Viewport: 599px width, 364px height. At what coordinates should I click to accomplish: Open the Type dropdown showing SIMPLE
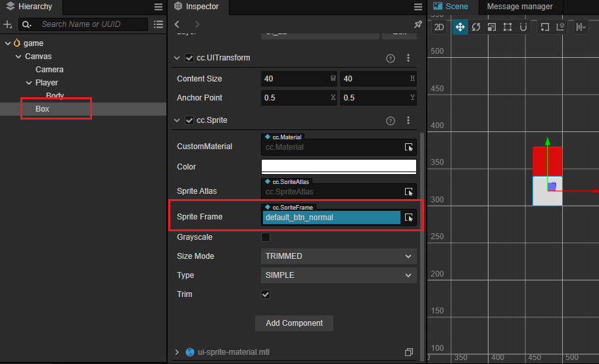(339, 275)
